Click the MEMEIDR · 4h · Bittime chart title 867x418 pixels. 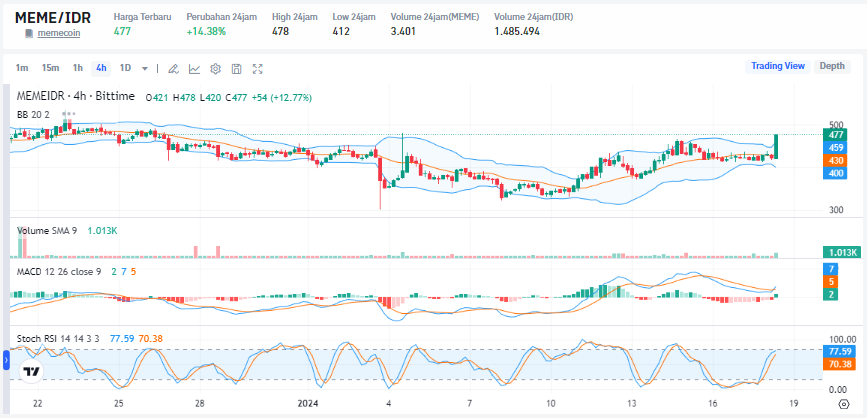(76, 97)
